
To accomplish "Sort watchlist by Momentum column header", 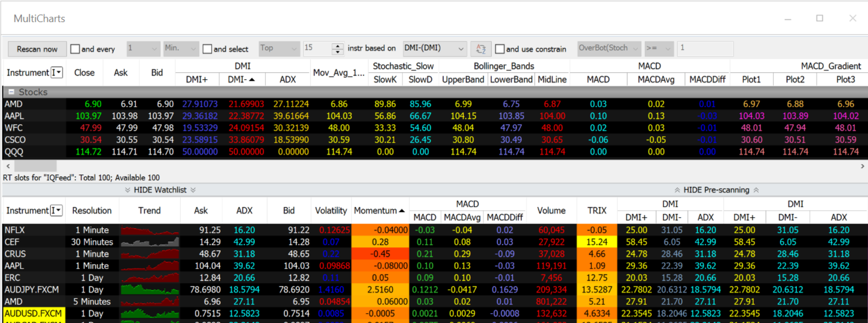I will (x=379, y=211).
